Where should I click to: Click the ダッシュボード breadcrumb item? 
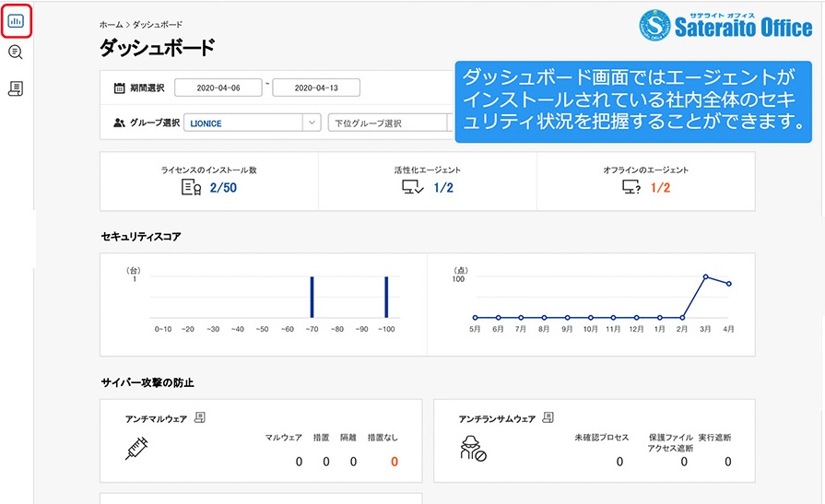click(158, 25)
